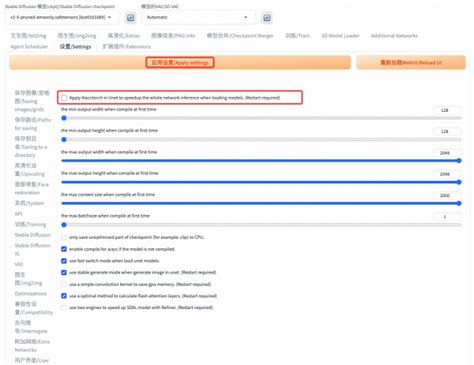
Task: Open the Additional Networks tab
Action: coord(394,36)
